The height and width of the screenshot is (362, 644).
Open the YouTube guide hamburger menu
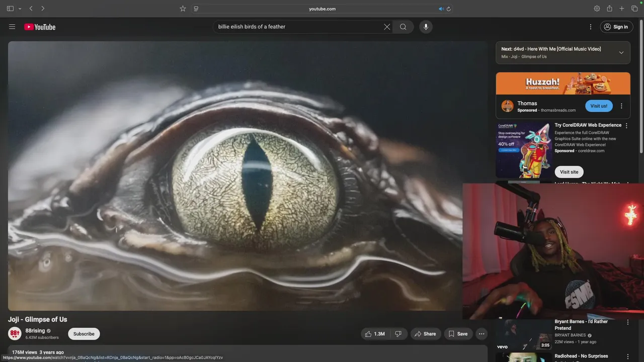(x=12, y=27)
